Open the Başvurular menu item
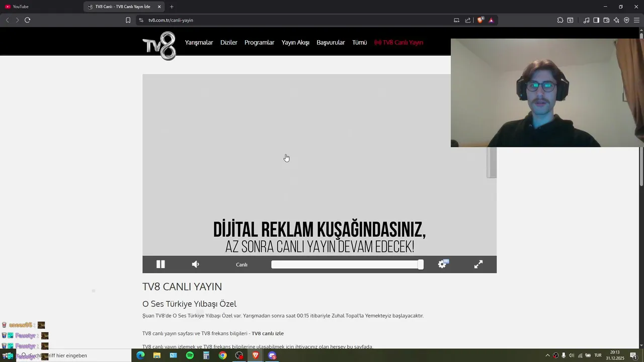Image resolution: width=644 pixels, height=362 pixels. click(x=331, y=43)
